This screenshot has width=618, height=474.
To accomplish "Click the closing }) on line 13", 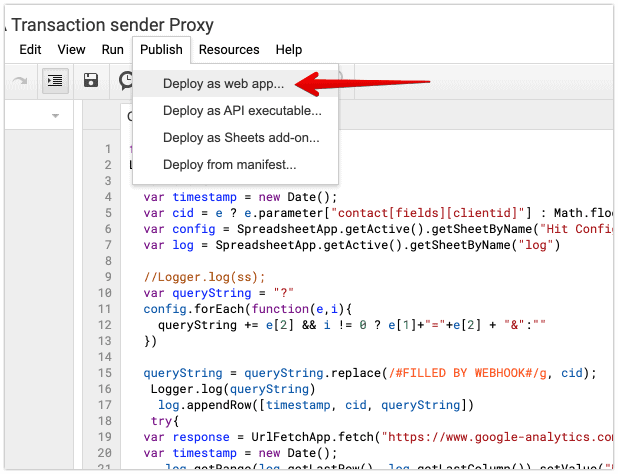I will pyautogui.click(x=150, y=341).
